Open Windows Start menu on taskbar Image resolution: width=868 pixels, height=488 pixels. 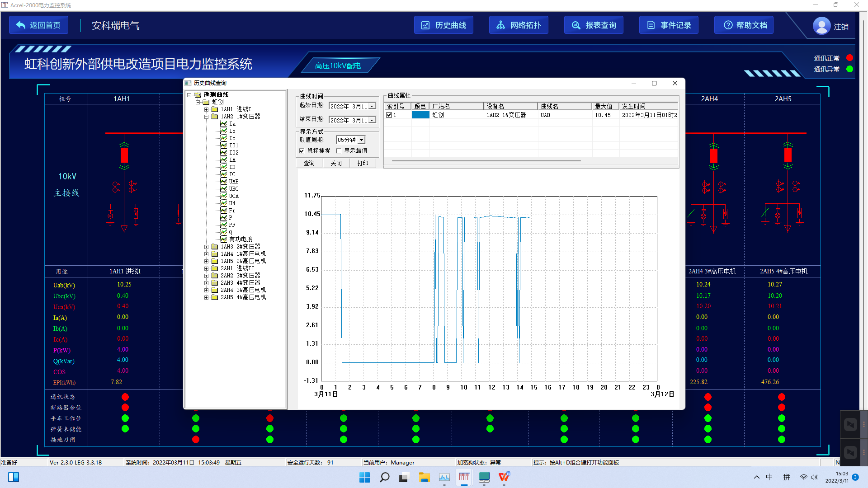(x=364, y=477)
